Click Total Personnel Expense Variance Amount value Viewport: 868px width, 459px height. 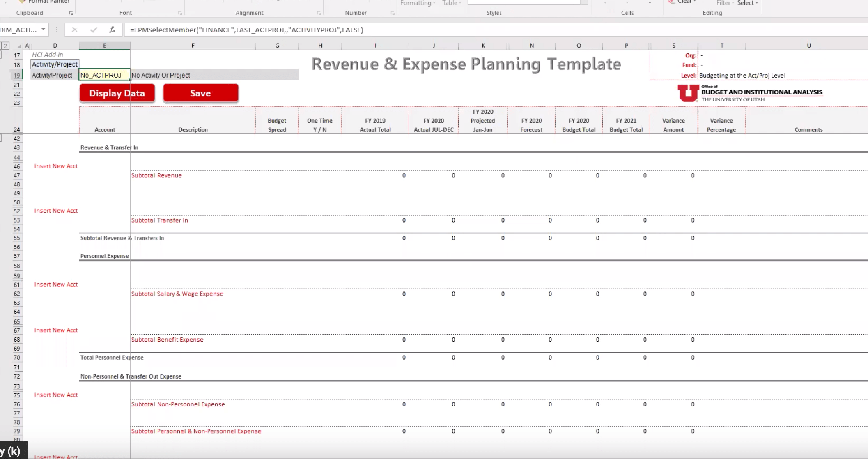pyautogui.click(x=693, y=358)
